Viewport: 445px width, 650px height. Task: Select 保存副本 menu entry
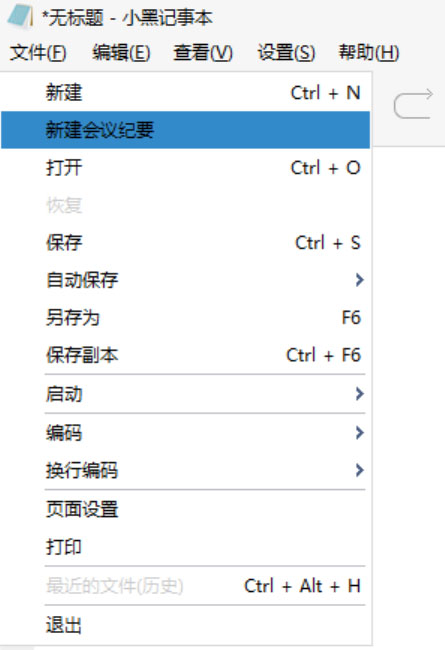click(x=185, y=355)
